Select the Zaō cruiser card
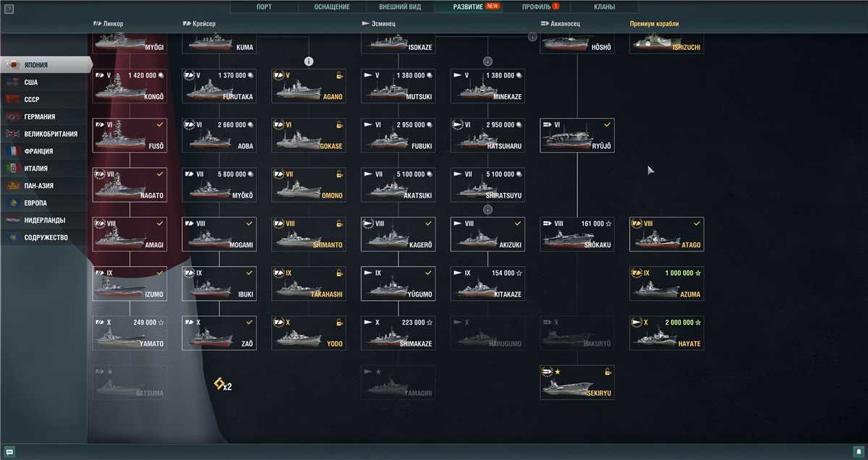868x460 pixels. tap(219, 333)
